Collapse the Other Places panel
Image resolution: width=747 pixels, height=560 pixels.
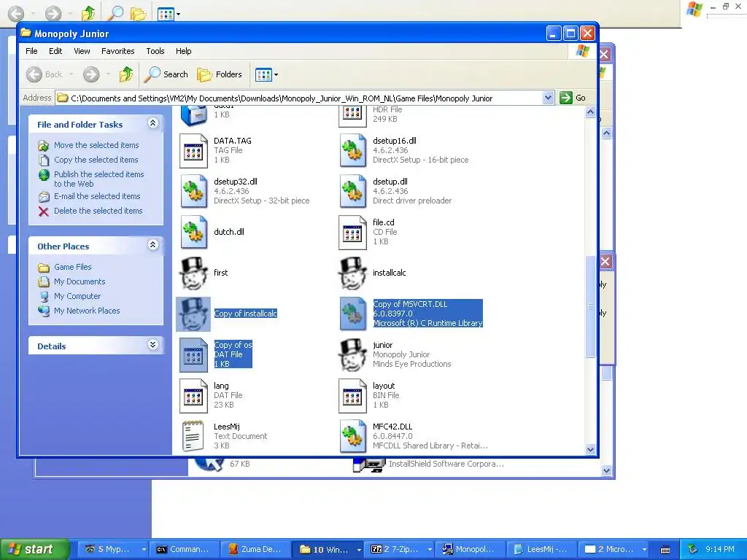153,245
